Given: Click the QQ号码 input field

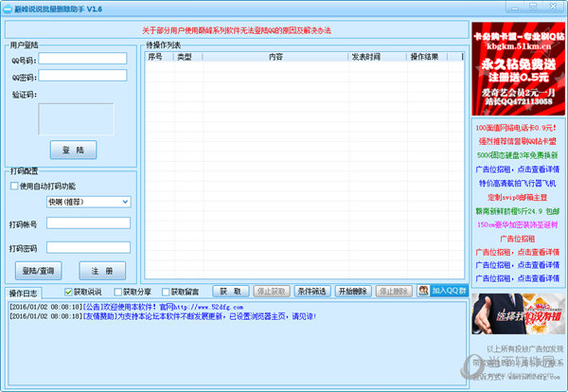Looking at the screenshot, I should coord(82,58).
